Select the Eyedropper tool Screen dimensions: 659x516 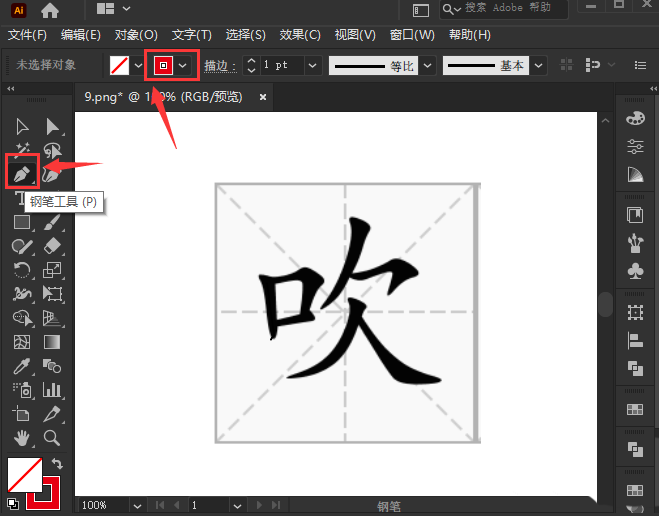pos(22,366)
